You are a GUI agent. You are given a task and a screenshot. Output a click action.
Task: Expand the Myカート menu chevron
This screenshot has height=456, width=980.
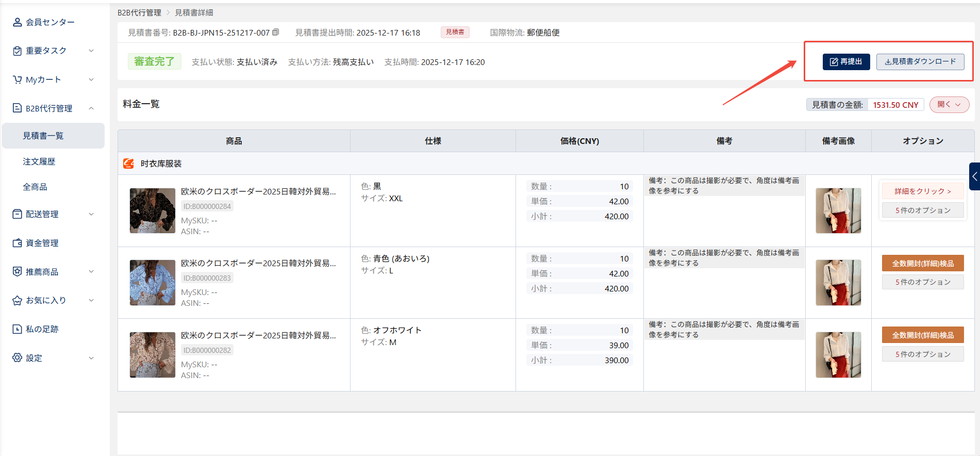coord(91,79)
